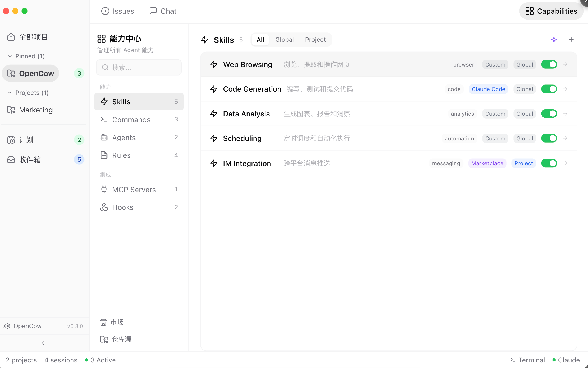588x368 pixels.
Task: Open the Terminal from status bar
Action: 528,360
